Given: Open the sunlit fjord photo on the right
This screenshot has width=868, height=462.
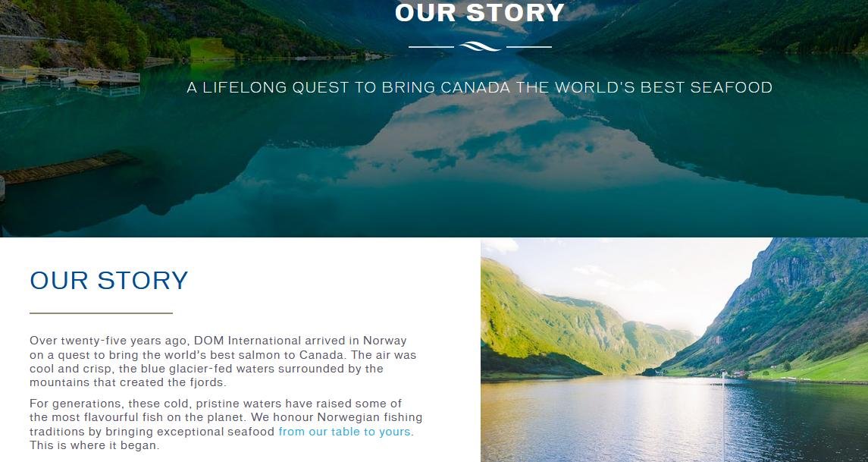Looking at the screenshot, I should pyautogui.click(x=674, y=350).
